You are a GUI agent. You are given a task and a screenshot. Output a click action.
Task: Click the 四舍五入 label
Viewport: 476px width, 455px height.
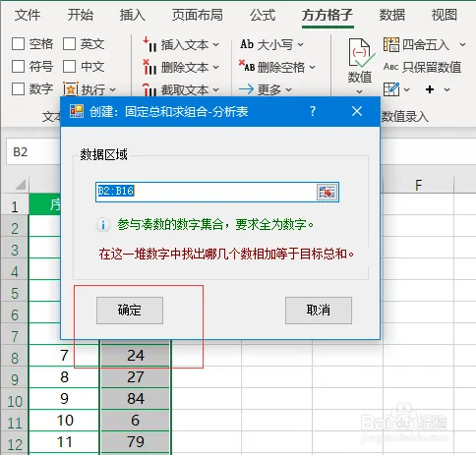426,44
